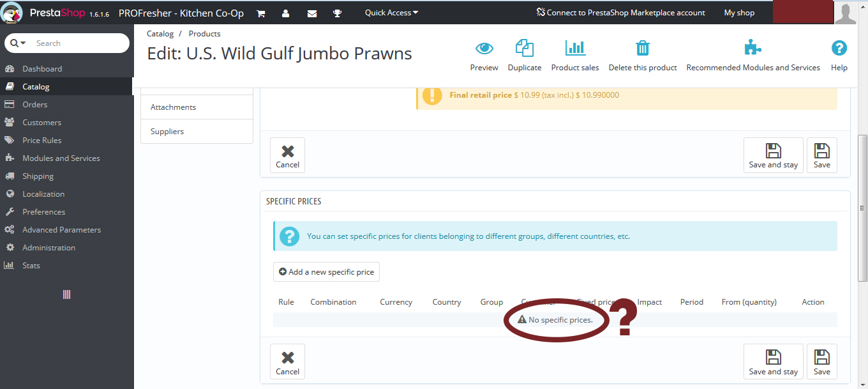This screenshot has width=868, height=389.
Task: Open the Quick Access dropdown
Action: (x=391, y=13)
